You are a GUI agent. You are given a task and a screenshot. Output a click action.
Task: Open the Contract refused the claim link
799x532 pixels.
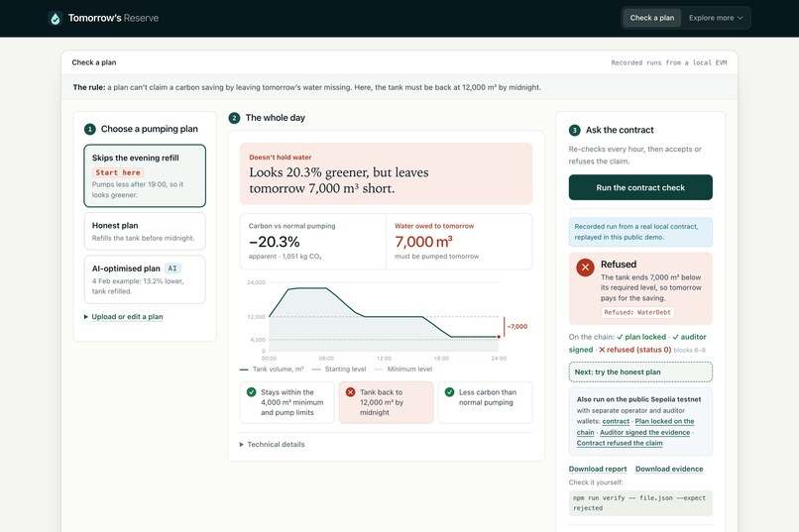[620, 443]
